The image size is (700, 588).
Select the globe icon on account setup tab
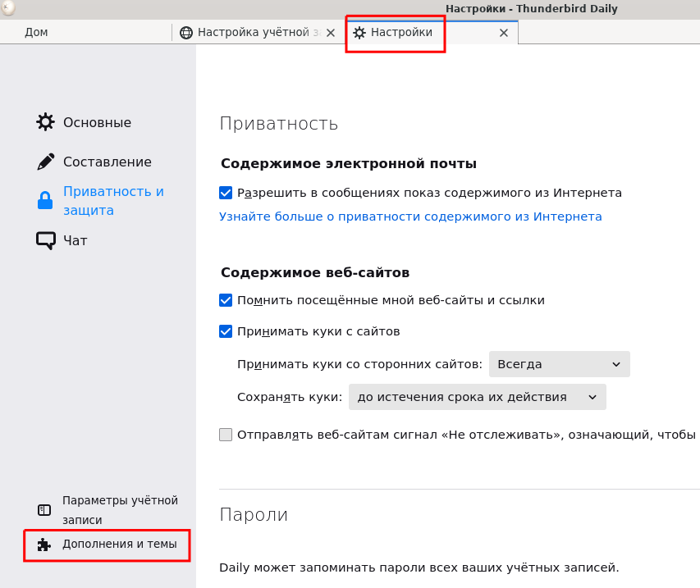(185, 33)
